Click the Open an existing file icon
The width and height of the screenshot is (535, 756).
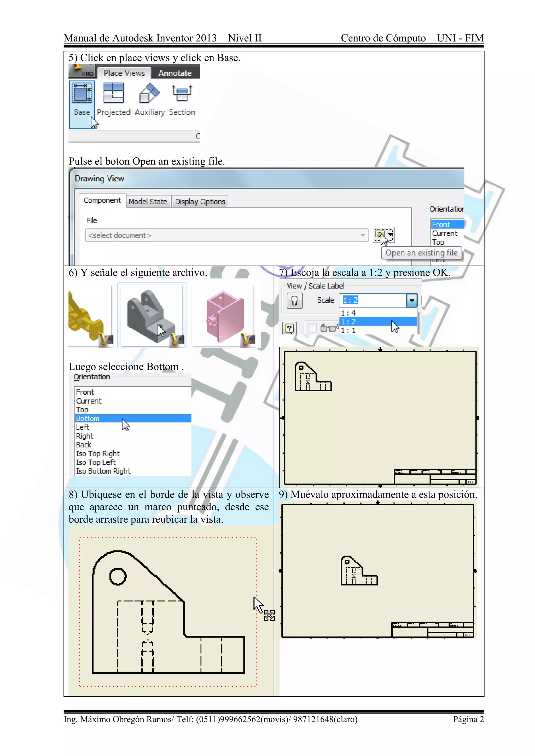(380, 235)
